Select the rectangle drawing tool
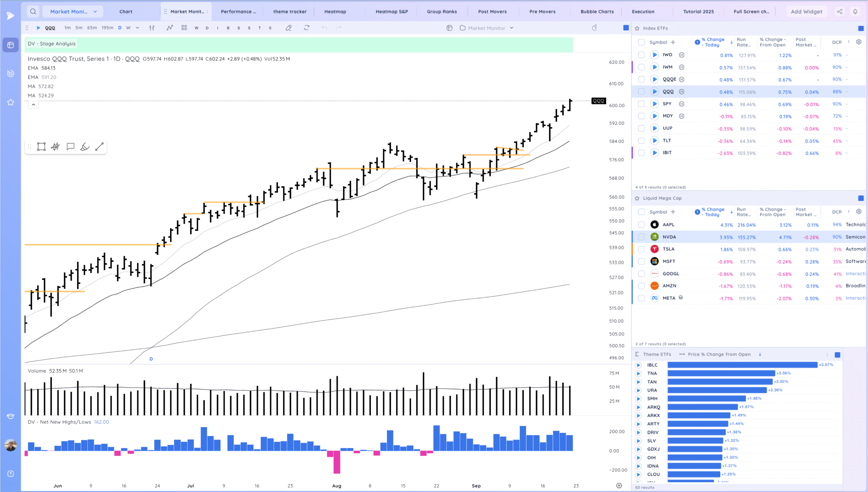This screenshot has width=868, height=492. tap(41, 147)
